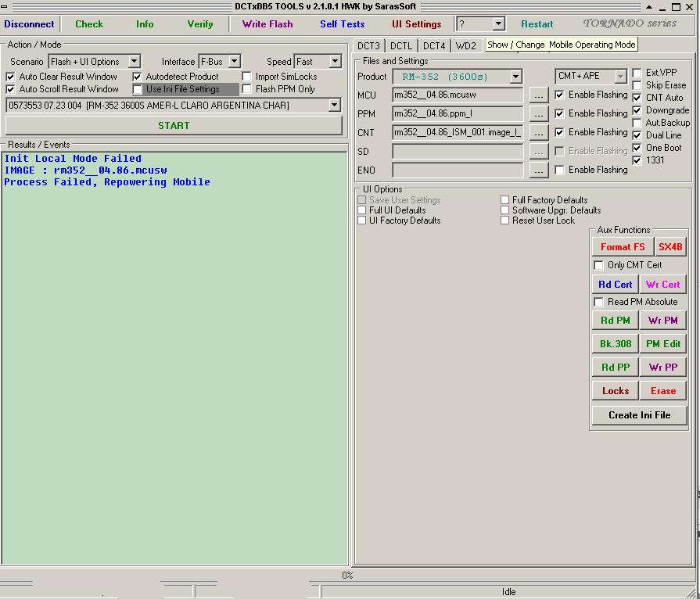Screen dimensions: 700x599
Task: Run the Check function
Action: 89,24
